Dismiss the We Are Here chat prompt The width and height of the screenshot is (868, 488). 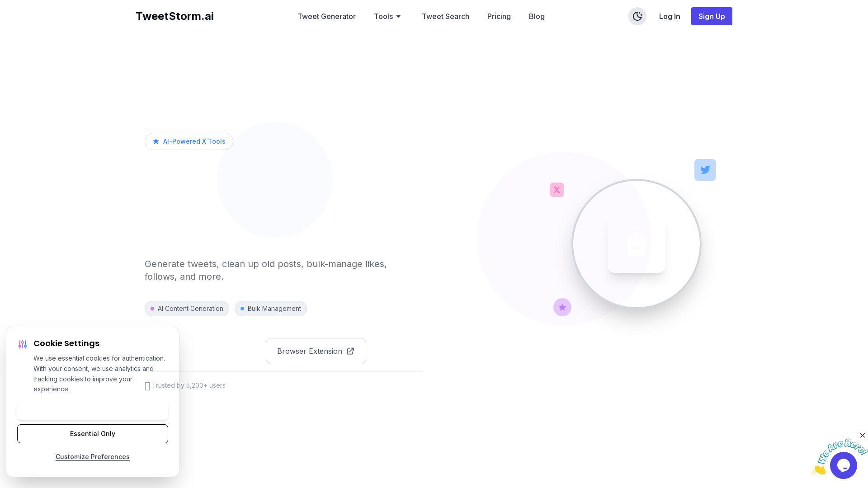(863, 436)
